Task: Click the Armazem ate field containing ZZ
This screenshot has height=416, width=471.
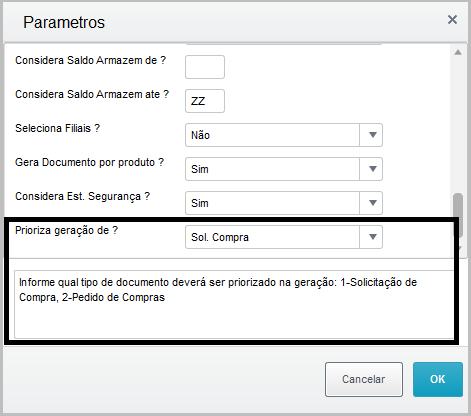Action: [205, 101]
